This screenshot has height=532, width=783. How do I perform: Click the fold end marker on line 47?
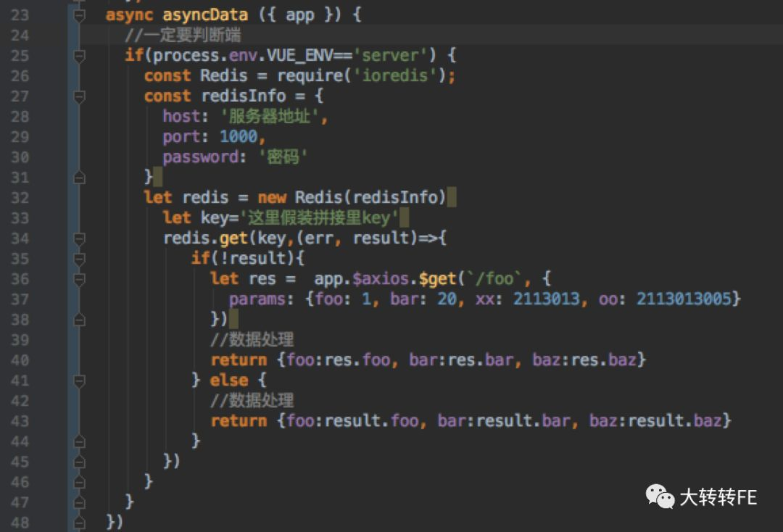click(x=80, y=502)
